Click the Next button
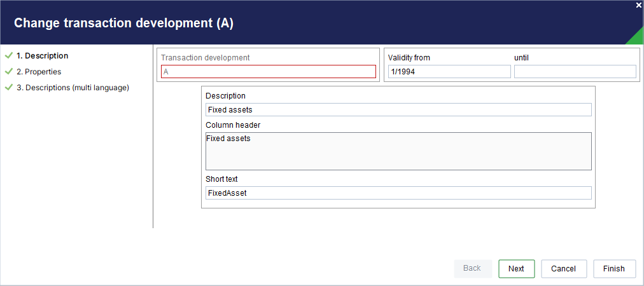 pos(516,269)
